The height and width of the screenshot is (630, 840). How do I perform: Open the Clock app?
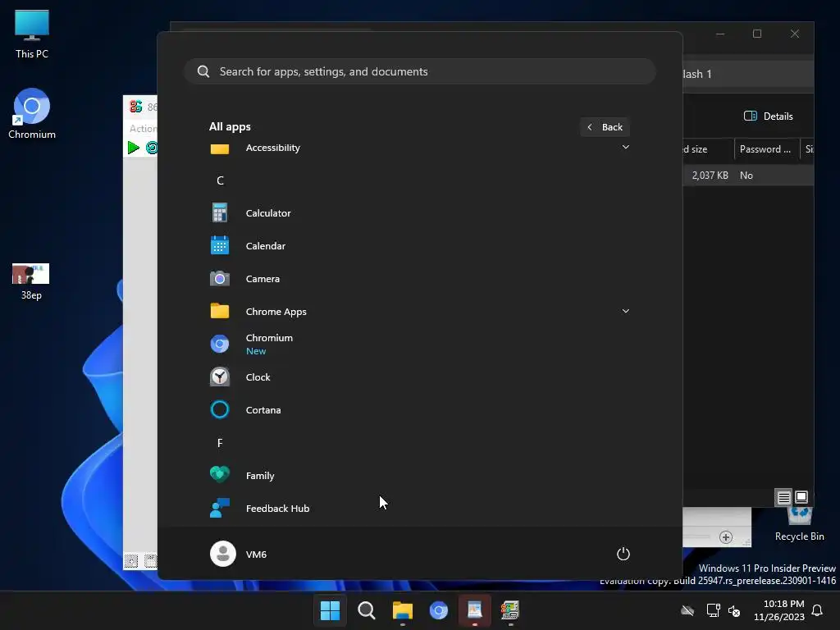point(419,377)
